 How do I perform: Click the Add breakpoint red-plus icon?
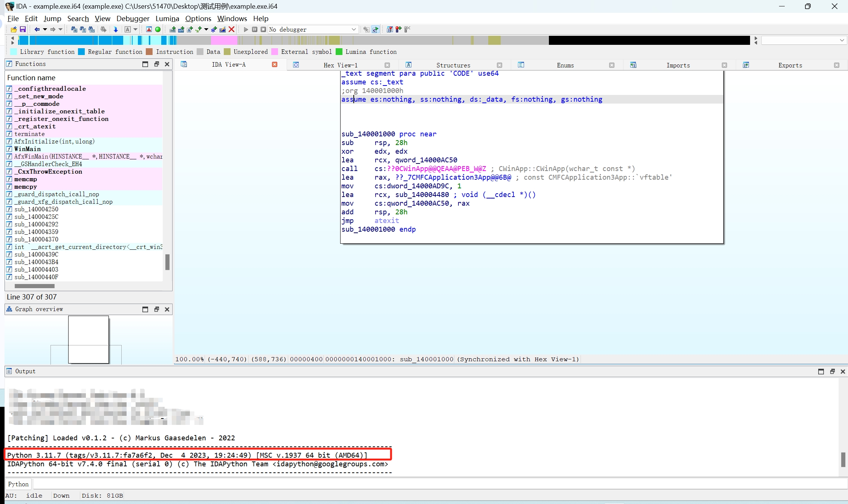click(399, 29)
